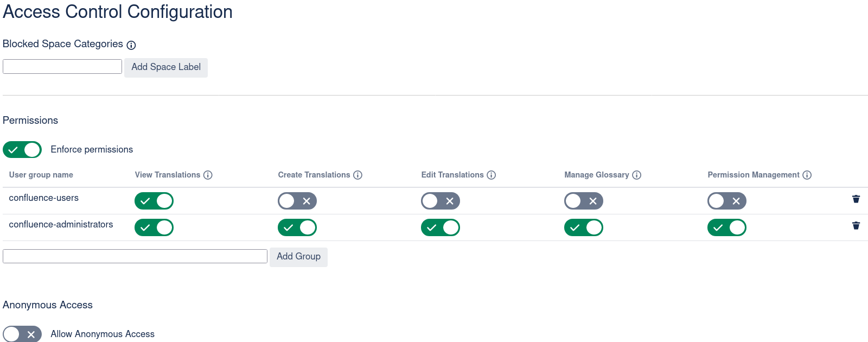This screenshot has width=868, height=342.
Task: Enable Edit Translations for confluence-users
Action: click(x=440, y=201)
